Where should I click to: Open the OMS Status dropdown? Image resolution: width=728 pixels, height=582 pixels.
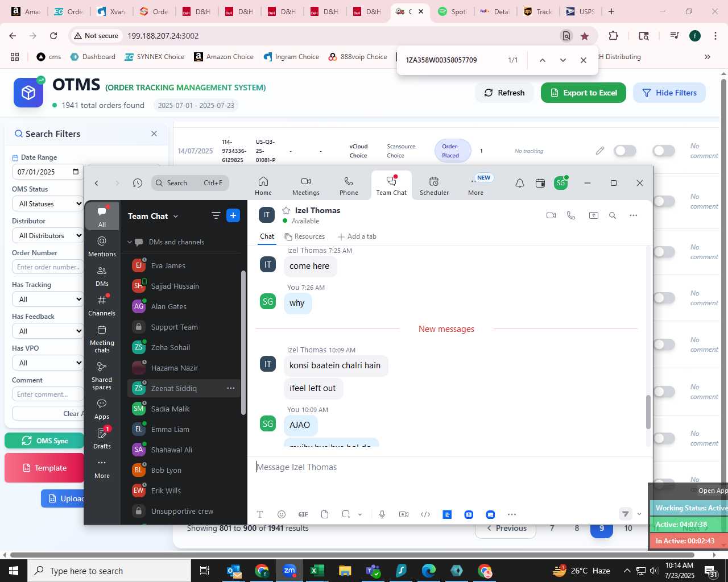[48, 203]
